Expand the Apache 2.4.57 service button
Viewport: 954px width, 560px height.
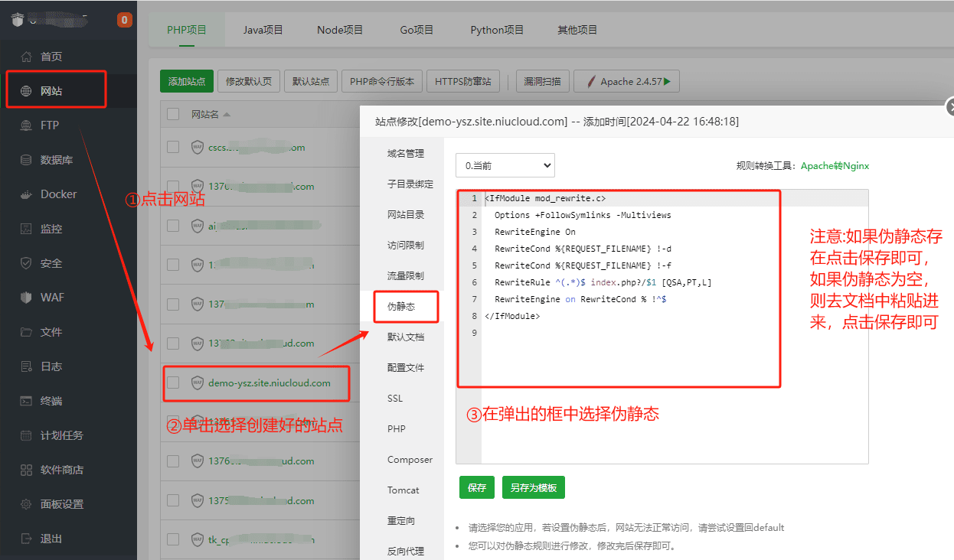pyautogui.click(x=627, y=82)
